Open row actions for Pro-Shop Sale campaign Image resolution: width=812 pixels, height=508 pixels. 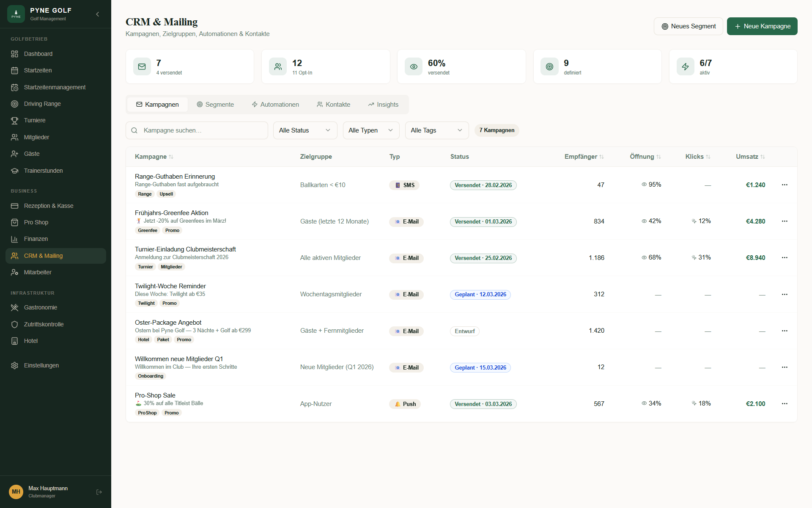(x=785, y=404)
